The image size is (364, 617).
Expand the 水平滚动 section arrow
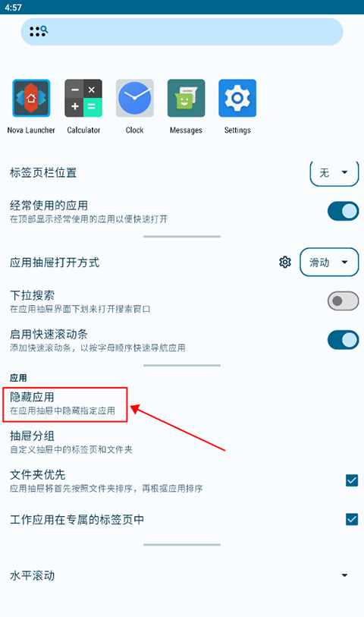[x=345, y=575]
